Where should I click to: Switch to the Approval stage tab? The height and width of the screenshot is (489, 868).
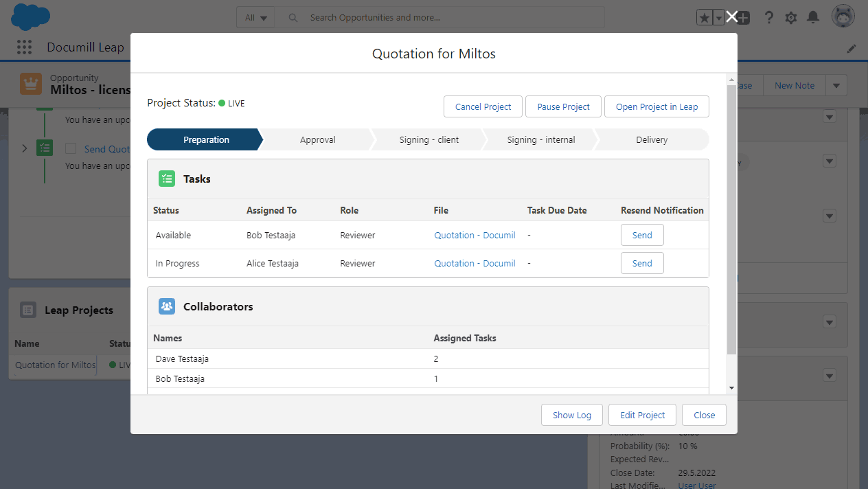coord(317,139)
